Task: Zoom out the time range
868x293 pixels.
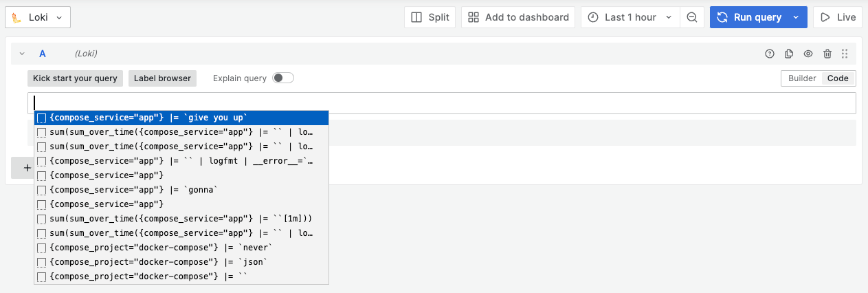Action: (x=692, y=17)
